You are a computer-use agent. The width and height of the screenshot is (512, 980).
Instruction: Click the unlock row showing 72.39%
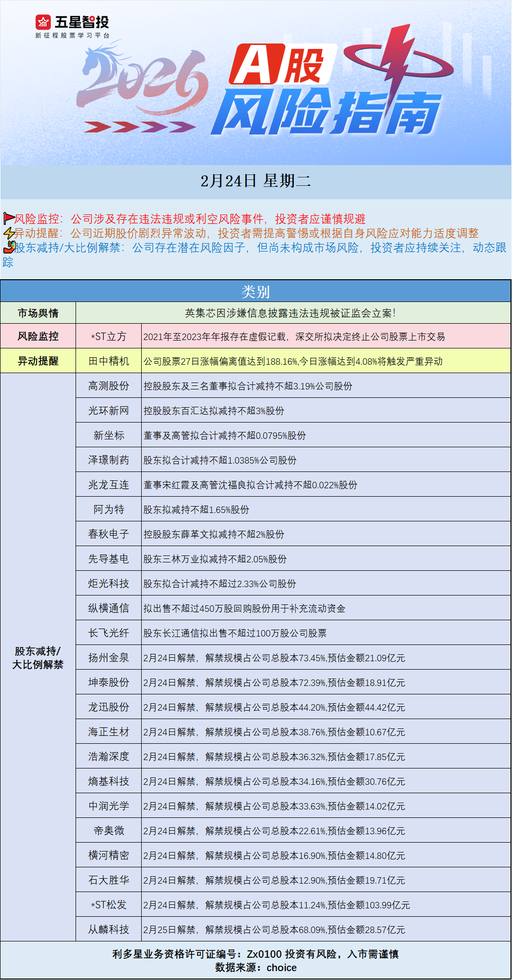click(x=275, y=682)
